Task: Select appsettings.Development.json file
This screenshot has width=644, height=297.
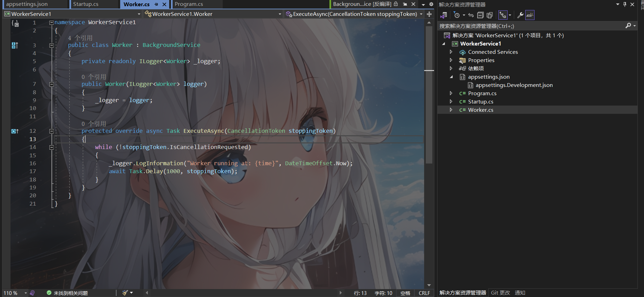Action: [514, 85]
